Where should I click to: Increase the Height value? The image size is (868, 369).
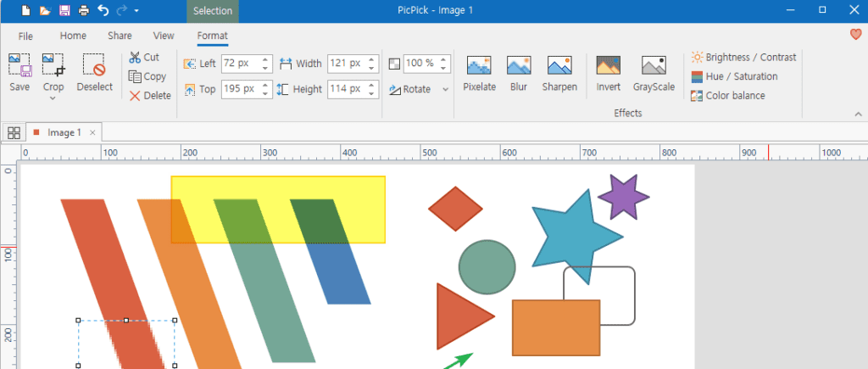(x=372, y=85)
